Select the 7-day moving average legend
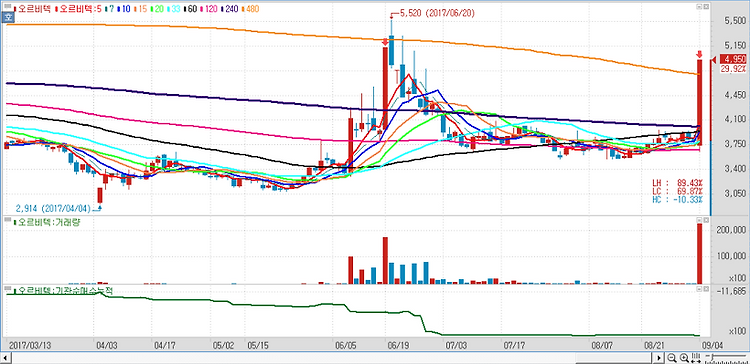The image size is (750, 364). tap(110, 9)
